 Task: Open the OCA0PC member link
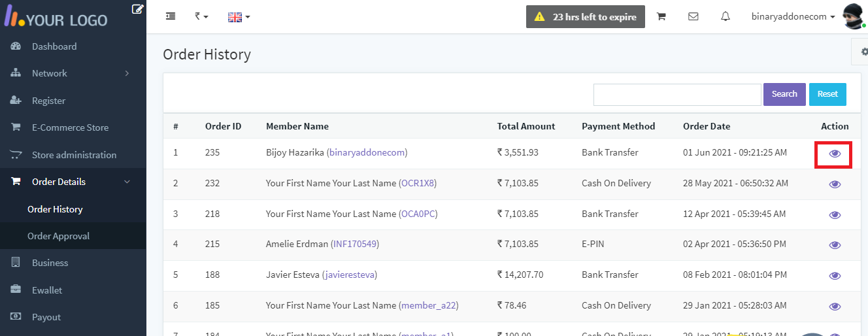pos(418,214)
